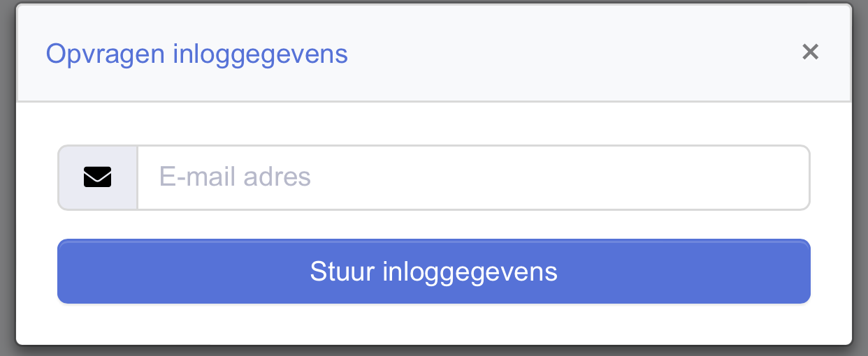Click the white area below the Stuur button
This screenshot has width=868, height=356.
pyautogui.click(x=434, y=324)
